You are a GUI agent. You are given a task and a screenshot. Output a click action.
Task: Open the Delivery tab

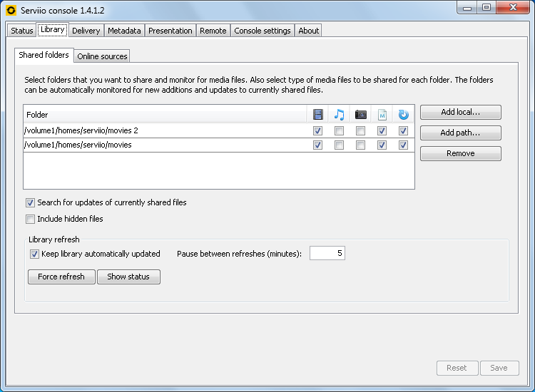click(86, 31)
